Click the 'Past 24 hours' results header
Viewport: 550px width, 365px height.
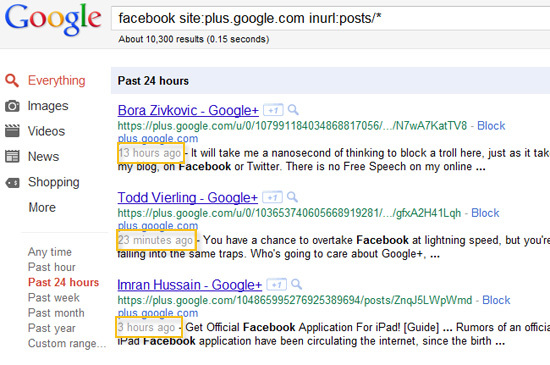coord(153,81)
